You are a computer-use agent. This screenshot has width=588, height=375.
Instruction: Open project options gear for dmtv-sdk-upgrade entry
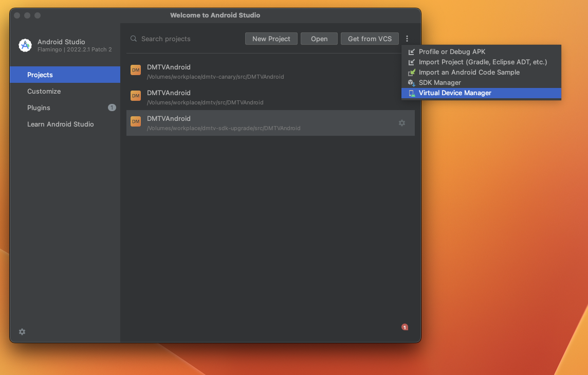click(402, 122)
